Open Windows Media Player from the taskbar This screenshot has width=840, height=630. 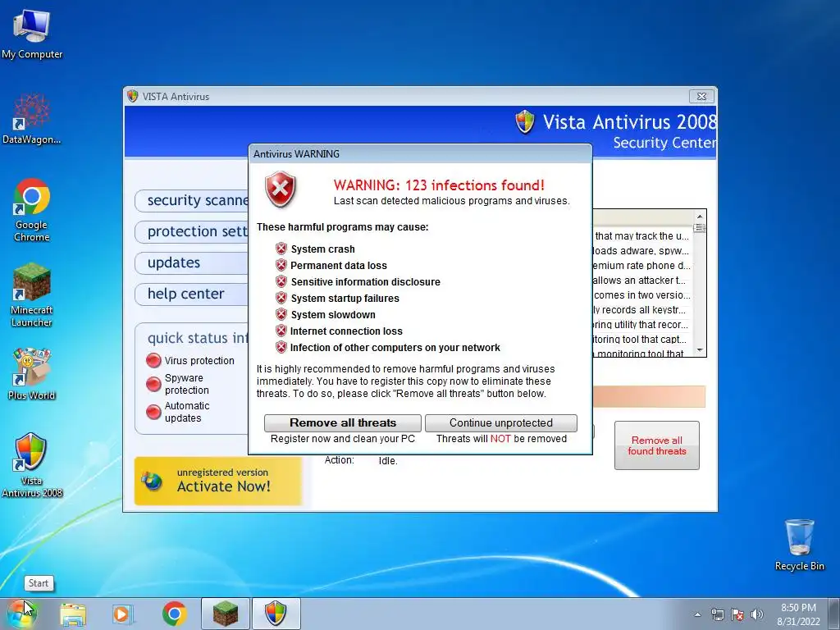tap(123, 614)
